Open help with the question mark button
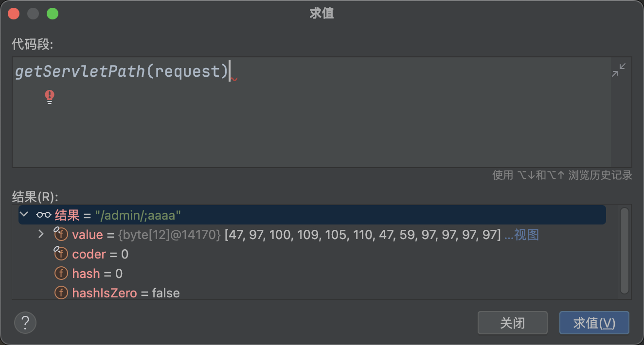The image size is (644, 345). click(25, 323)
